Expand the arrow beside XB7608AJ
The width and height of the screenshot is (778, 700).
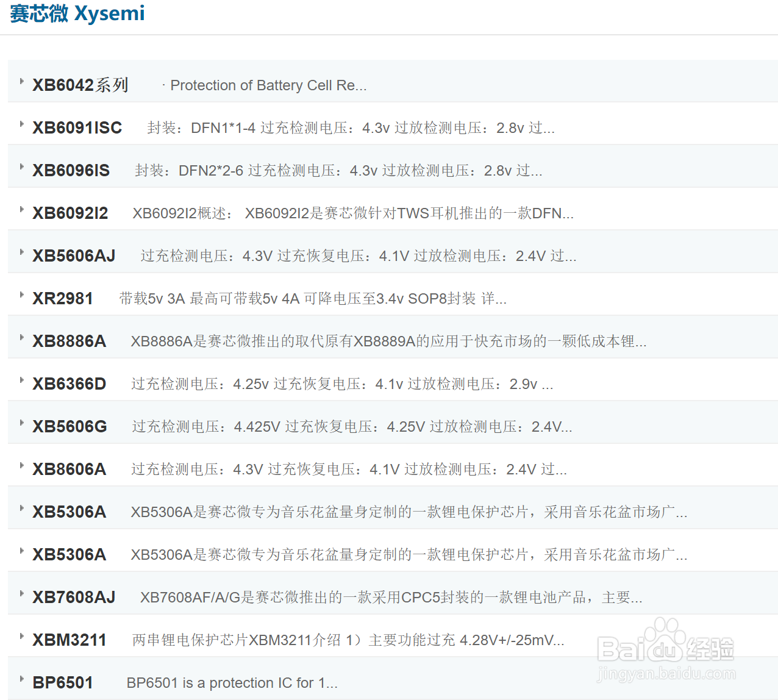21,593
